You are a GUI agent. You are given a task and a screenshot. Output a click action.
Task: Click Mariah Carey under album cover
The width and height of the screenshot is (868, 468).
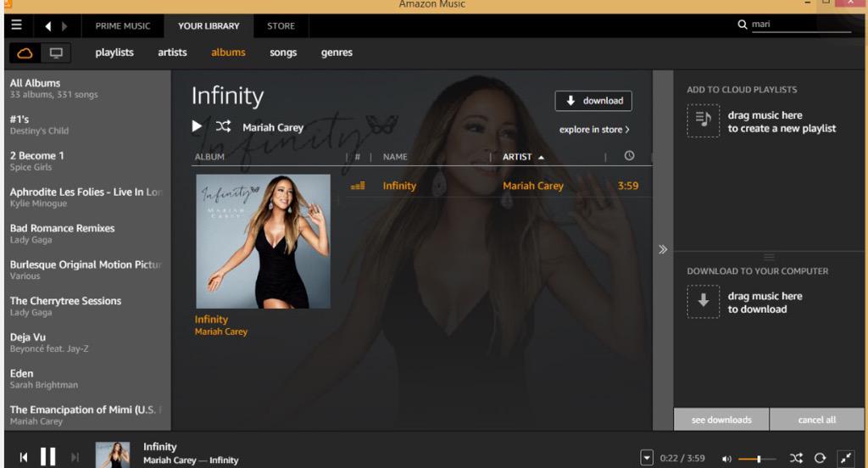click(x=221, y=331)
